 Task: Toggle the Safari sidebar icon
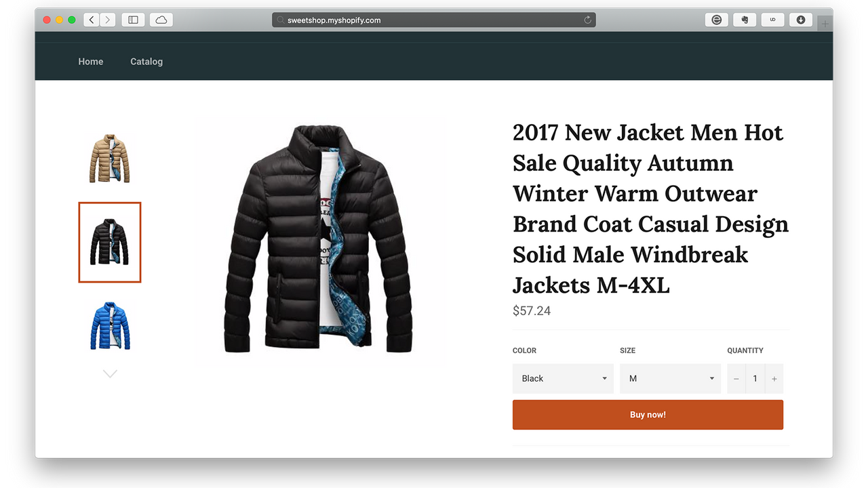coord(133,20)
